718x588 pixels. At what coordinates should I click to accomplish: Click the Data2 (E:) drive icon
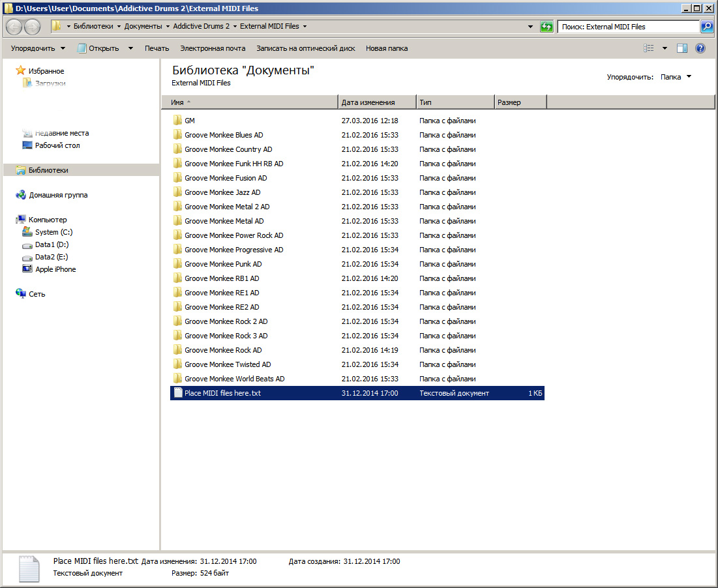coord(27,257)
